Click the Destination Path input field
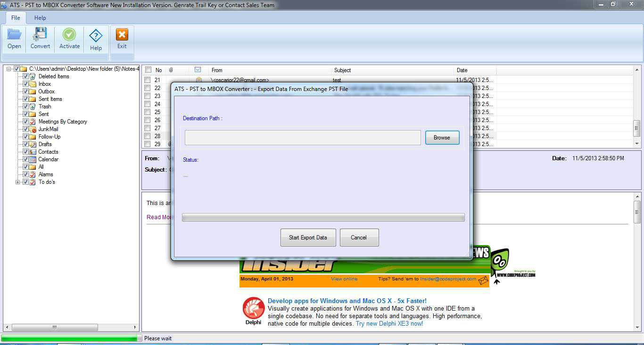Screen dimensions: 644x345 pos(303,138)
